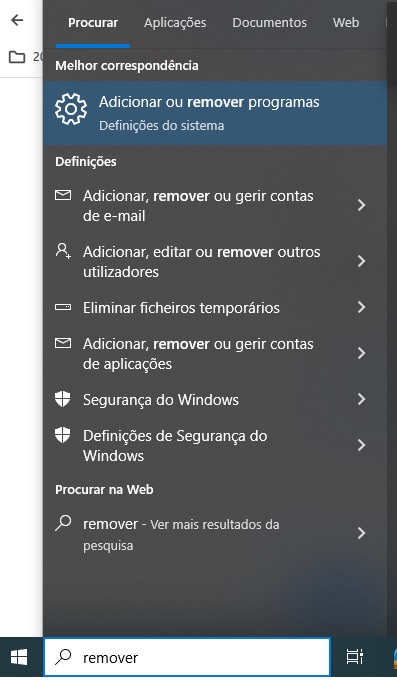Click the Task View taskbar icon
Screen dimensions: 397x681
(355, 657)
